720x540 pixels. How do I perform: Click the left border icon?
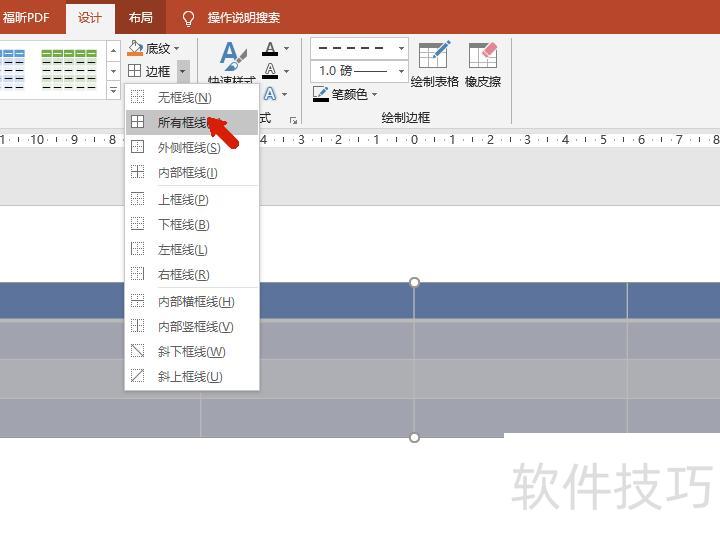[x=137, y=248]
